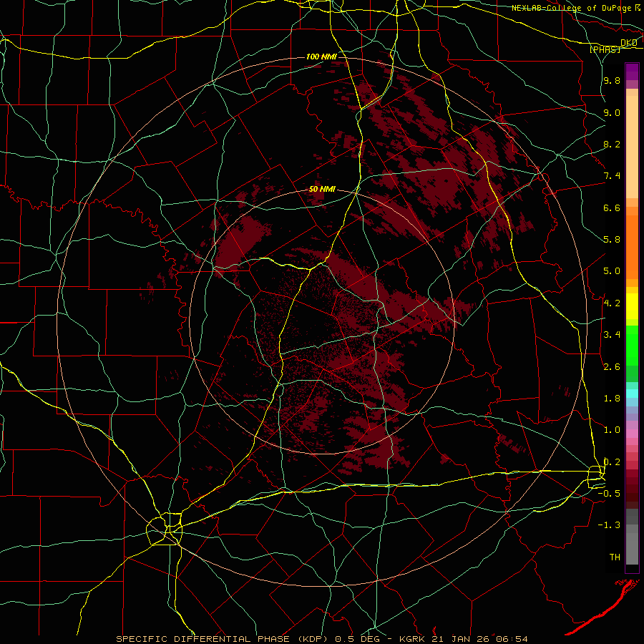The width and height of the screenshot is (644, 644).
Task: Pick the yellow segment of the color bar
Action: pyautogui.click(x=632, y=306)
